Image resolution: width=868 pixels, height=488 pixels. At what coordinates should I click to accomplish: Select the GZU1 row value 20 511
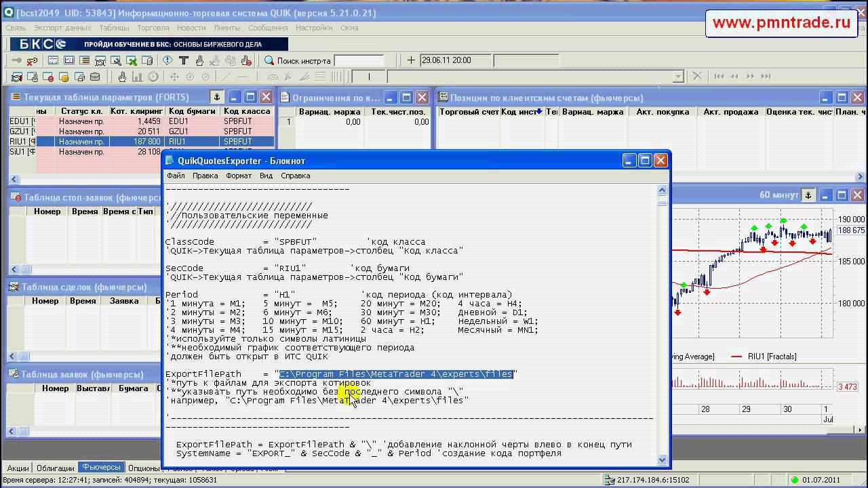[x=149, y=131]
